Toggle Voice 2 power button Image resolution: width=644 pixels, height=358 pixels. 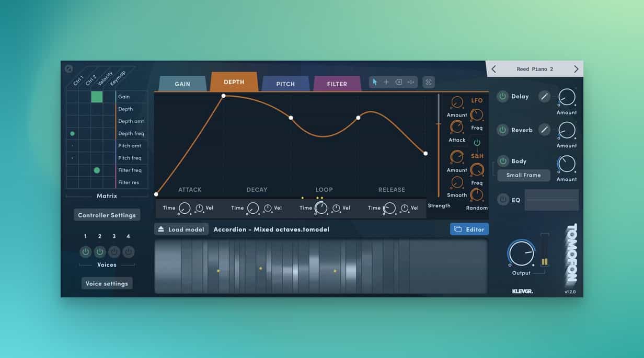100,252
